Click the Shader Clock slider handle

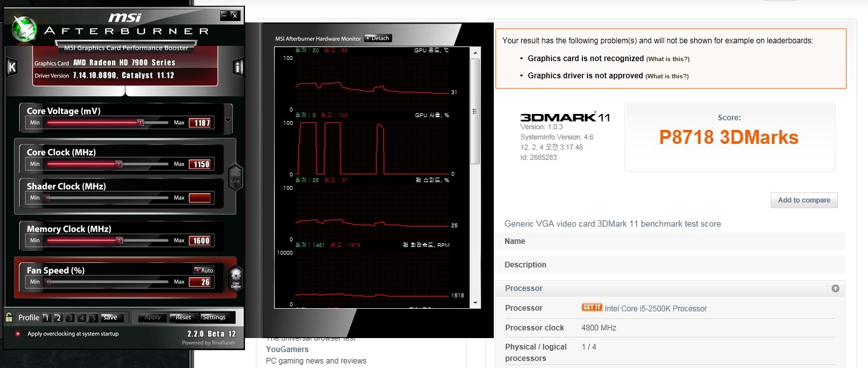(47, 198)
